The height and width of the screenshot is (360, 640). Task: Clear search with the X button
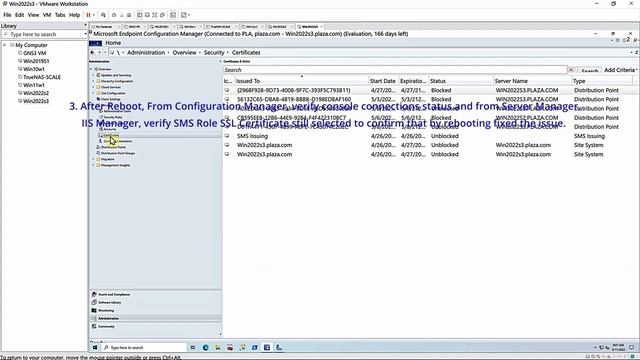click(571, 70)
